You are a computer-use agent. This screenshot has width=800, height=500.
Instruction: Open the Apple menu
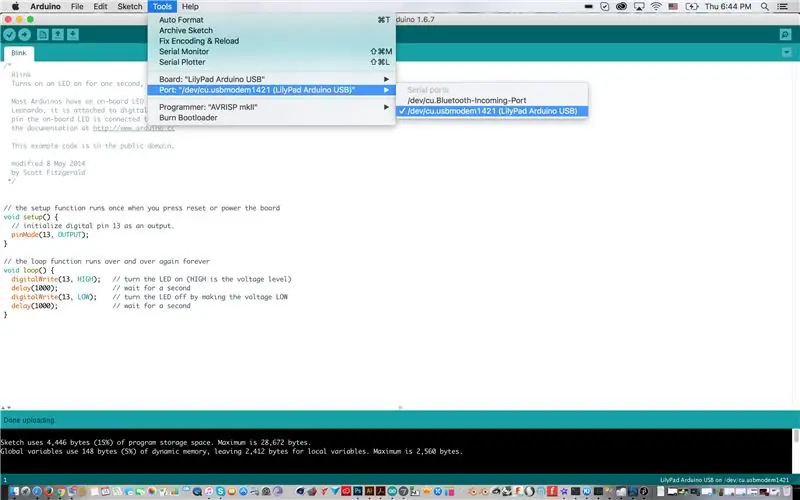[15, 6]
